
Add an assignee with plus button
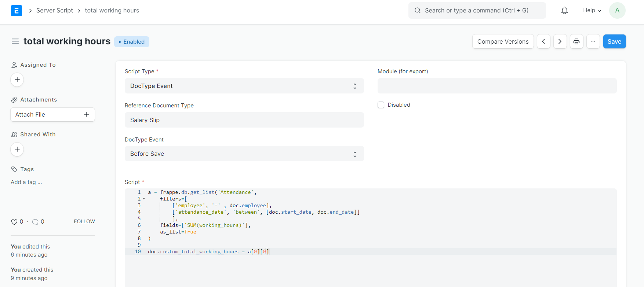(x=17, y=80)
